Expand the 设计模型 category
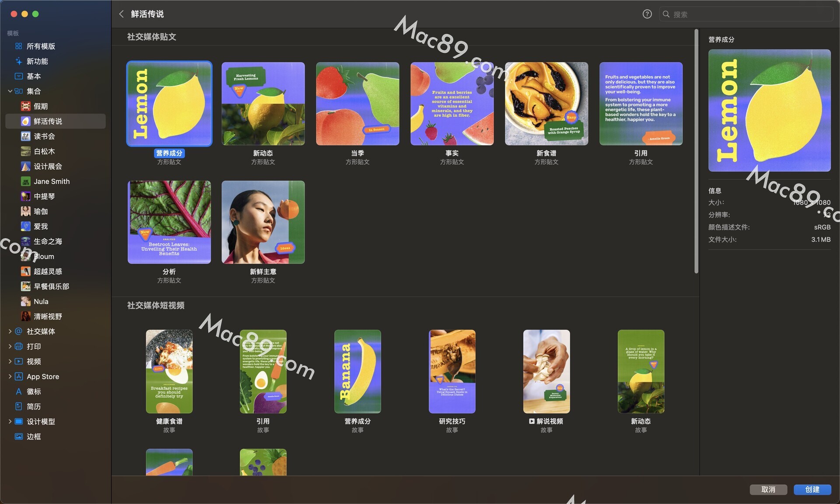The image size is (840, 504). click(x=10, y=421)
